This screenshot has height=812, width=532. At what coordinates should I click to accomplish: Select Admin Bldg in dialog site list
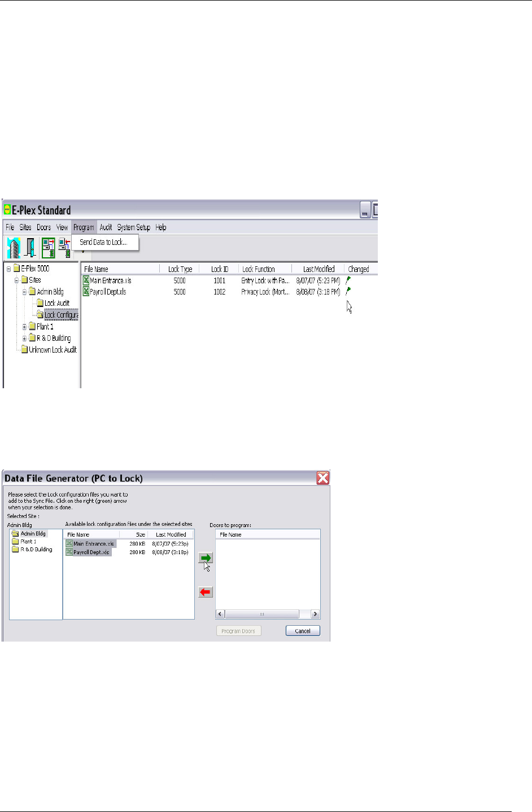pyautogui.click(x=33, y=533)
